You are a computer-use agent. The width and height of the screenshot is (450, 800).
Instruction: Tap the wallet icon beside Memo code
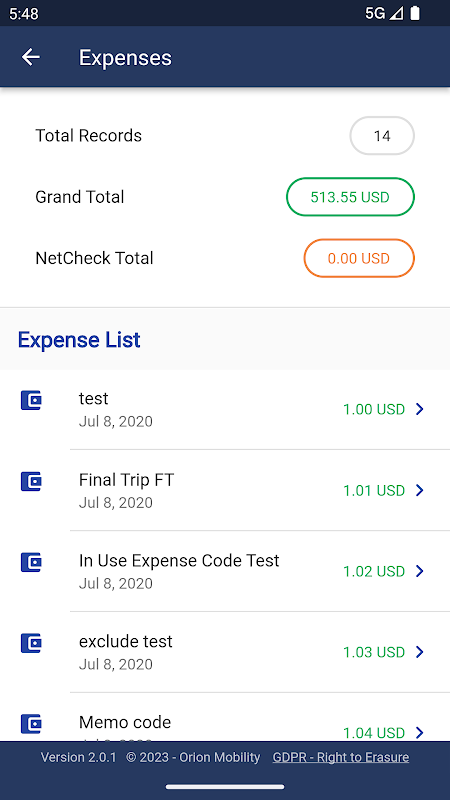point(31,723)
